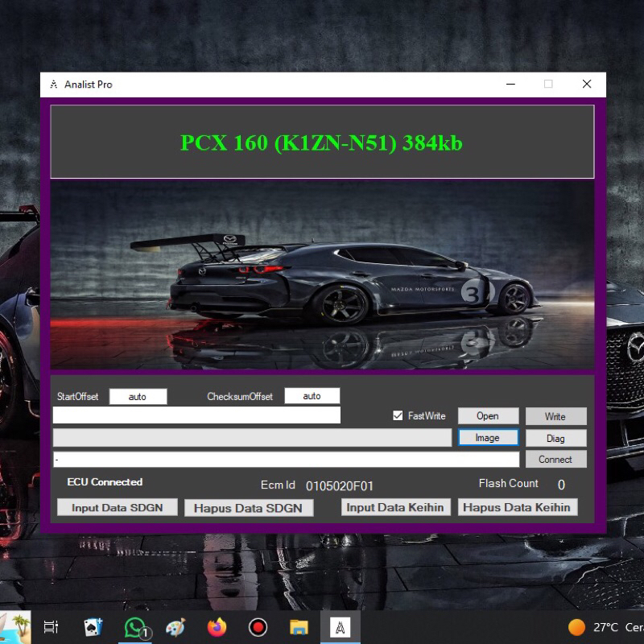This screenshot has height=644, width=644.
Task: Open File Explorer from the taskbar
Action: pos(299,627)
